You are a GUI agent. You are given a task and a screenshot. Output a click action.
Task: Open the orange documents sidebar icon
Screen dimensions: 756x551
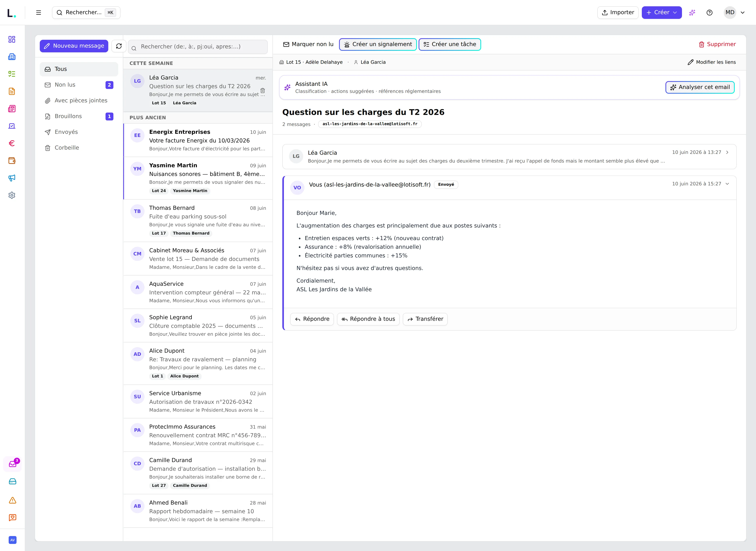click(x=12, y=91)
